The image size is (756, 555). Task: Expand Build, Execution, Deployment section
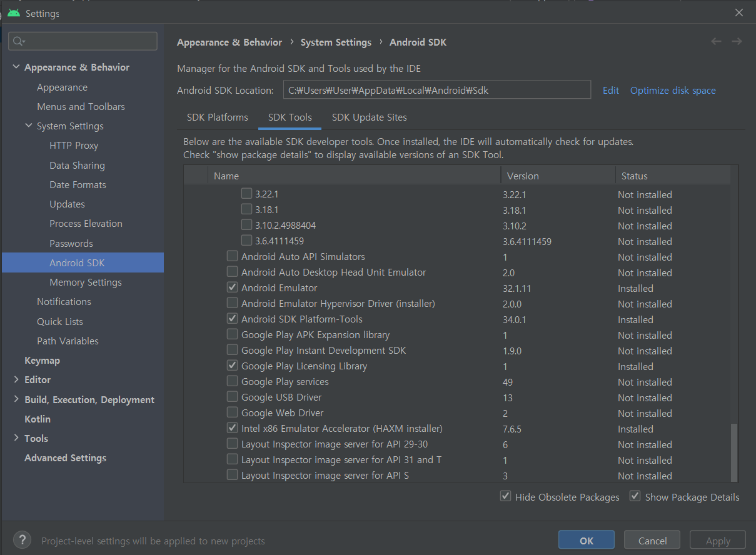16,399
